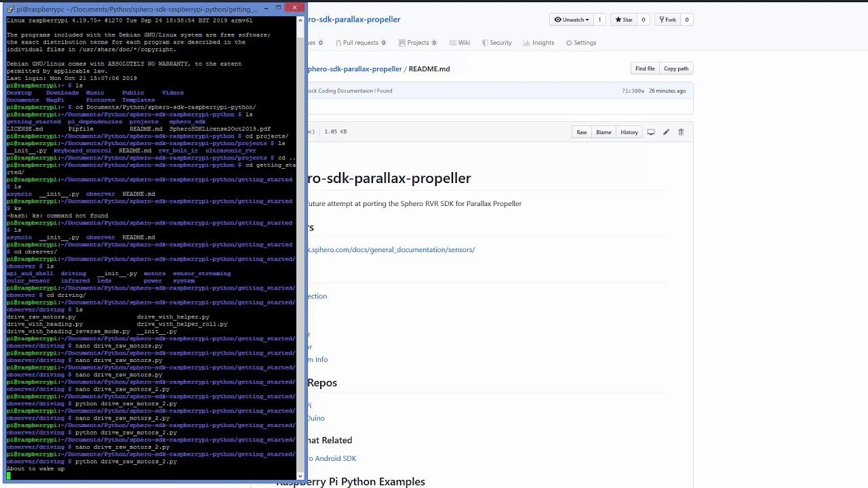Close the raspberrypi terminal window
Screen dimensions: 868x488
294,7
